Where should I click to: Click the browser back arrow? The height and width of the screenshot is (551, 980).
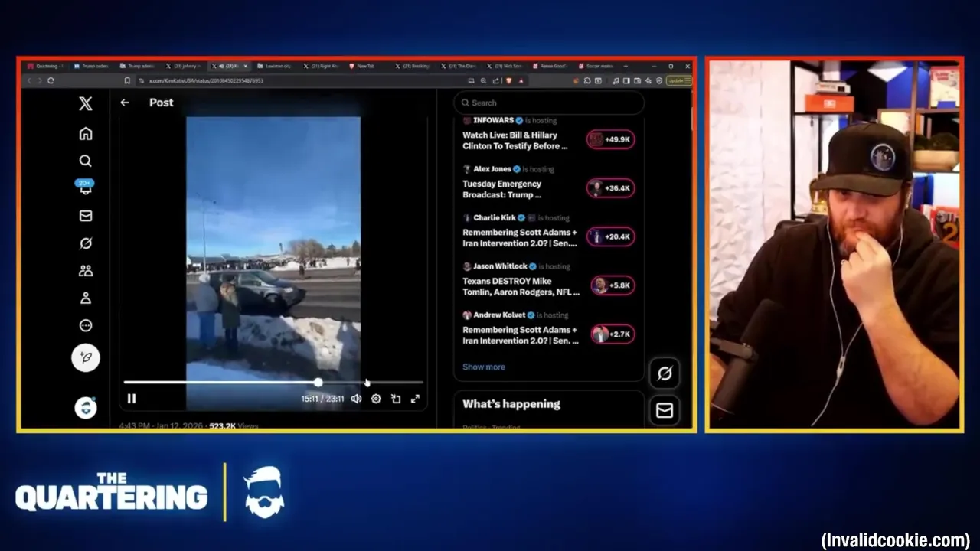(30, 80)
